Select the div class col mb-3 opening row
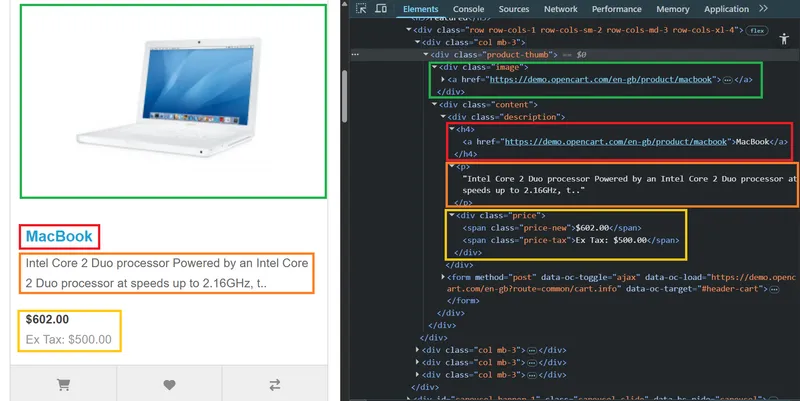 point(473,42)
